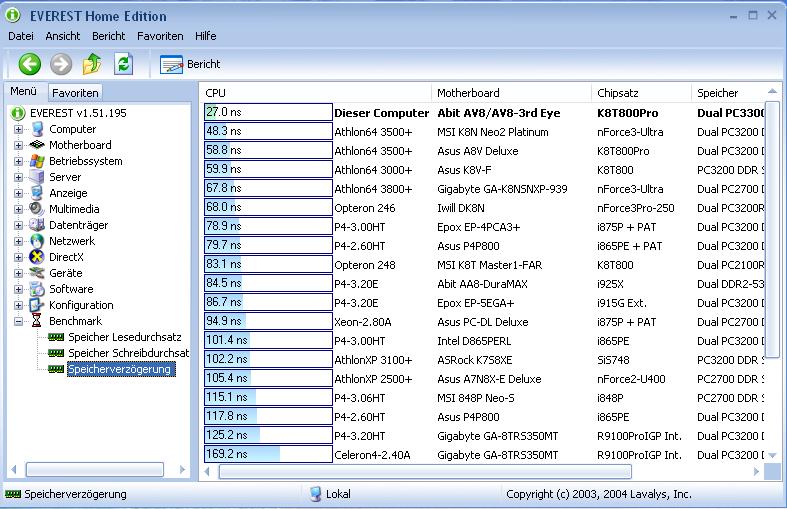
Task: Select Speicher Lesedurchsatz benchmark
Action: [x=124, y=337]
